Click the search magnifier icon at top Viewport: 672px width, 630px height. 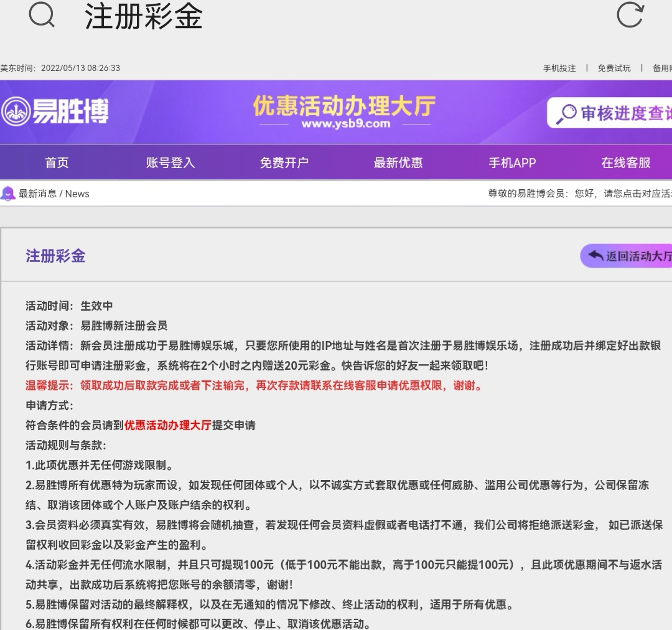42,16
